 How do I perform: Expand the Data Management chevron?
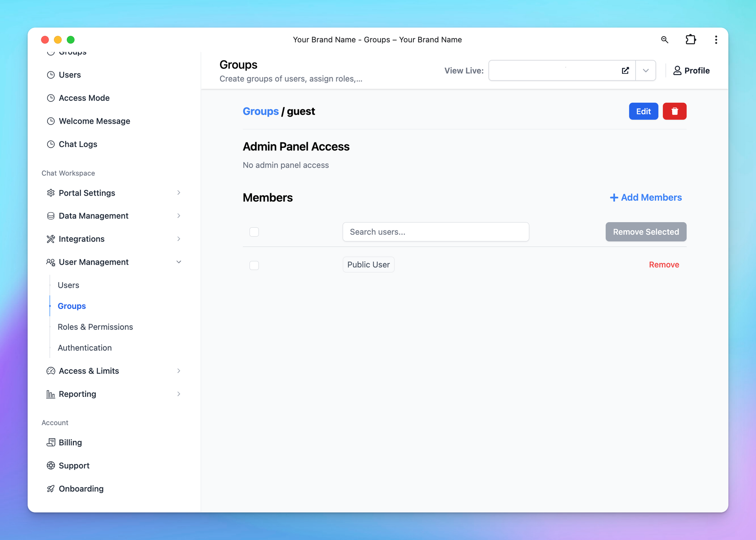179,216
